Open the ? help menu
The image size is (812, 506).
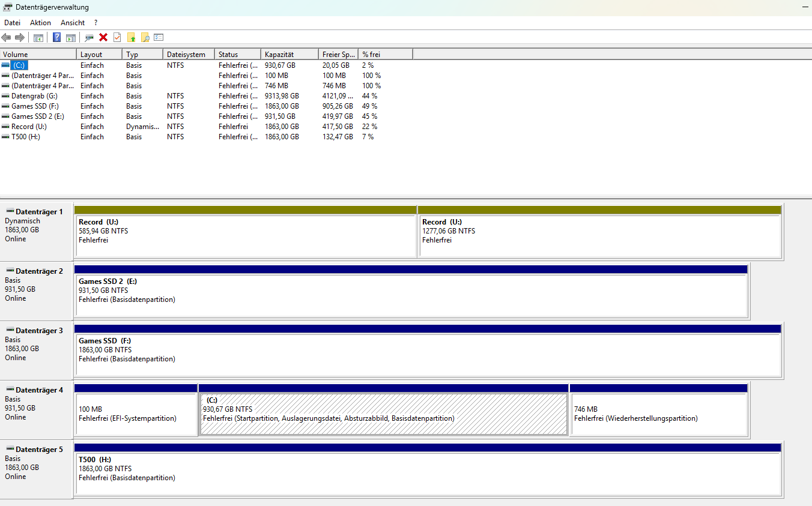click(95, 23)
